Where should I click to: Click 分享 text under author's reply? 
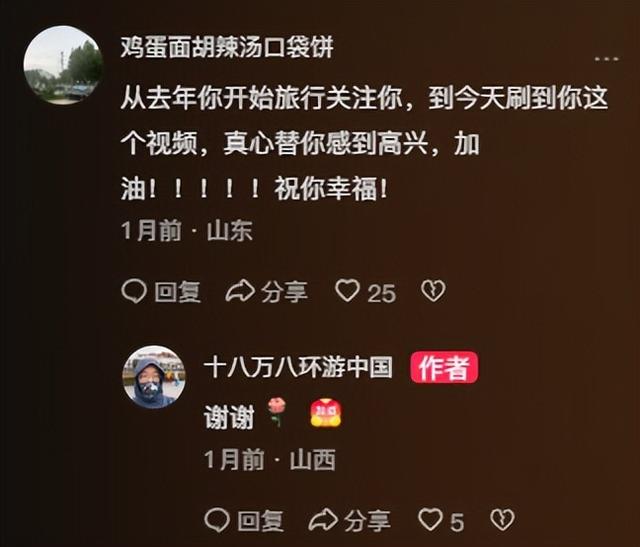click(367, 521)
